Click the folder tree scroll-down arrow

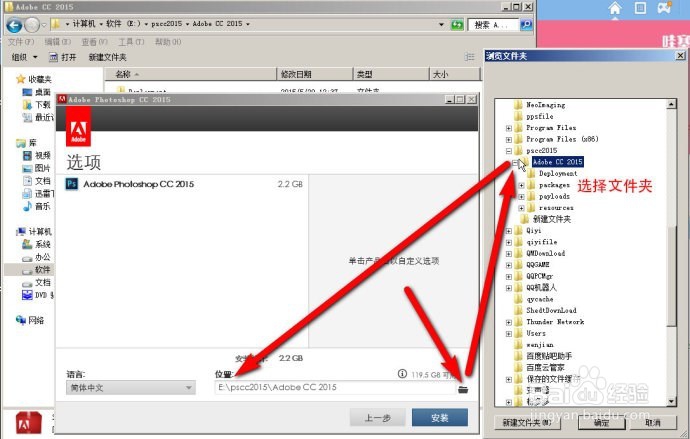click(x=671, y=401)
